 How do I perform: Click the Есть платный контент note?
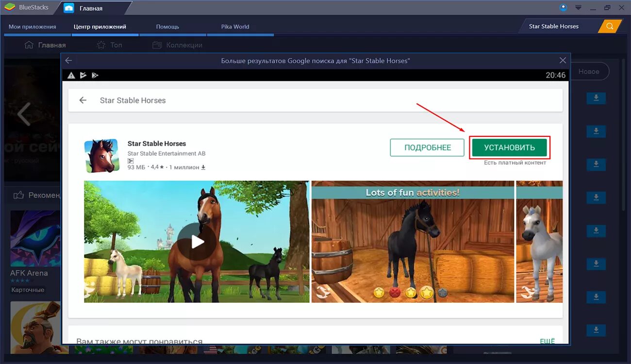pos(515,163)
